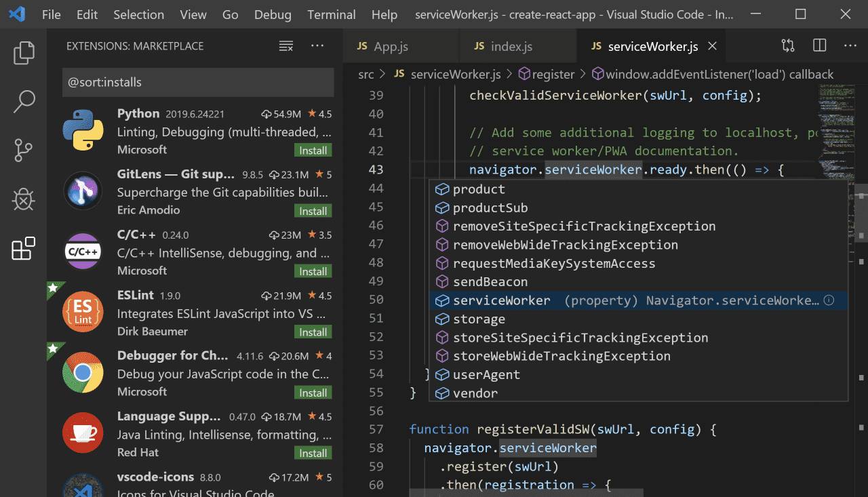Click the ESLint extension logo
Image resolution: width=868 pixels, height=497 pixels.
point(83,311)
